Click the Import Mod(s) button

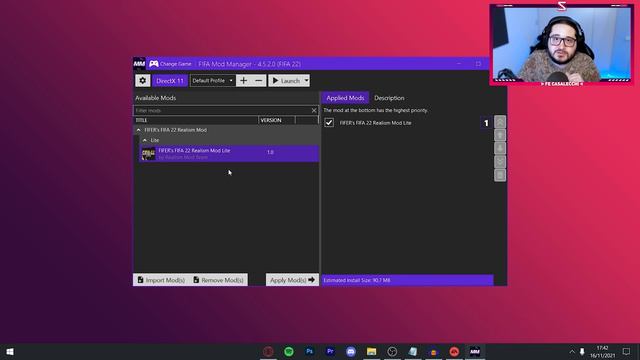(161, 280)
